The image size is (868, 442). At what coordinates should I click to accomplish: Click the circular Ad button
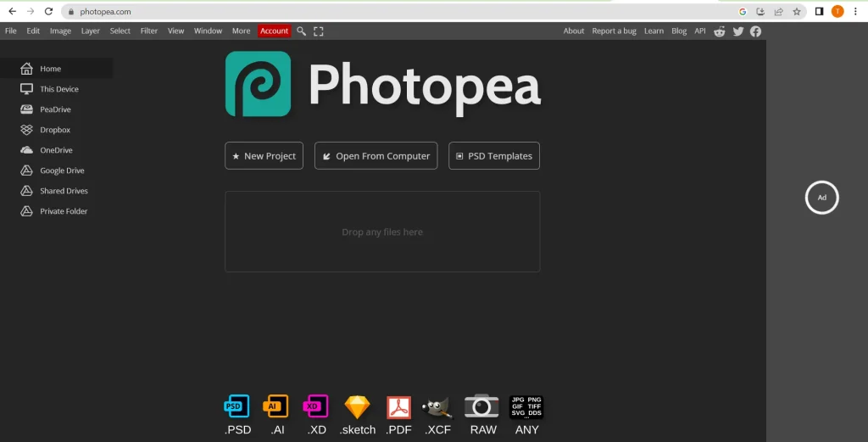tap(822, 197)
